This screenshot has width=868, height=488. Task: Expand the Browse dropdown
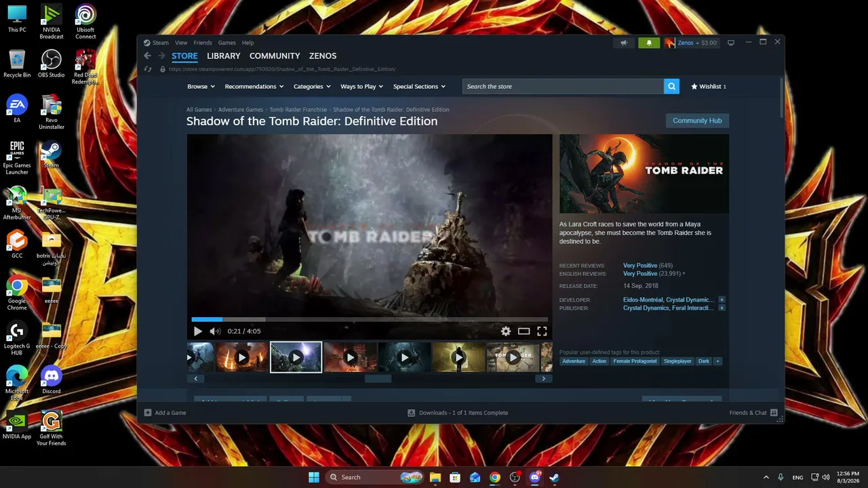click(201, 86)
